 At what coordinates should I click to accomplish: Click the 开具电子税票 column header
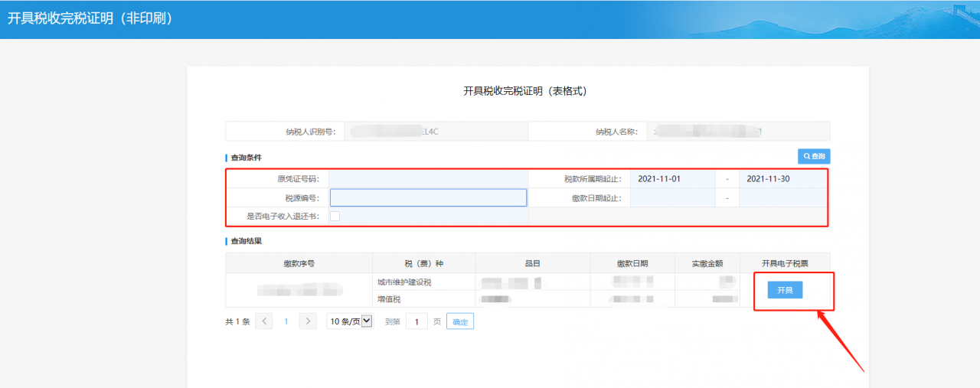[x=785, y=263]
